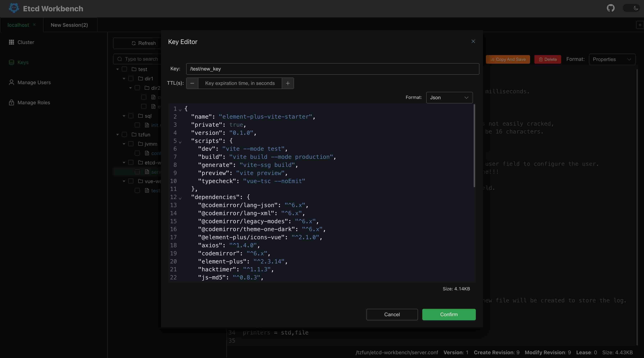Close the Key Editor dialog
Screen dimensions: 644x358
[x=473, y=41]
